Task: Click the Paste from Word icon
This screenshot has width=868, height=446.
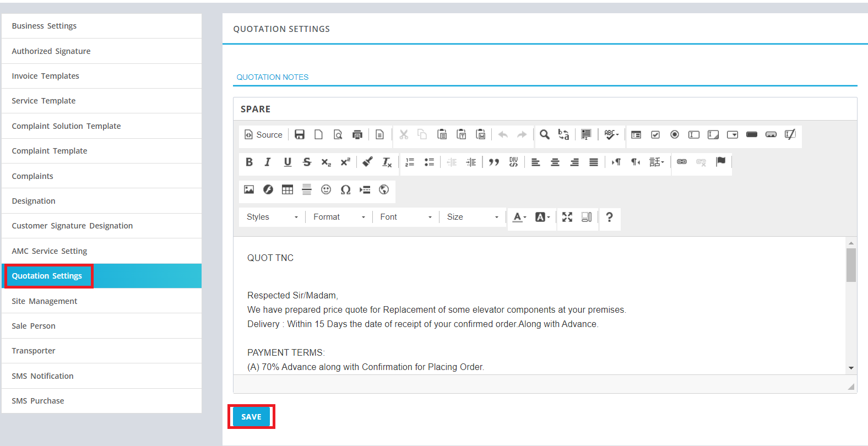Action: point(481,134)
